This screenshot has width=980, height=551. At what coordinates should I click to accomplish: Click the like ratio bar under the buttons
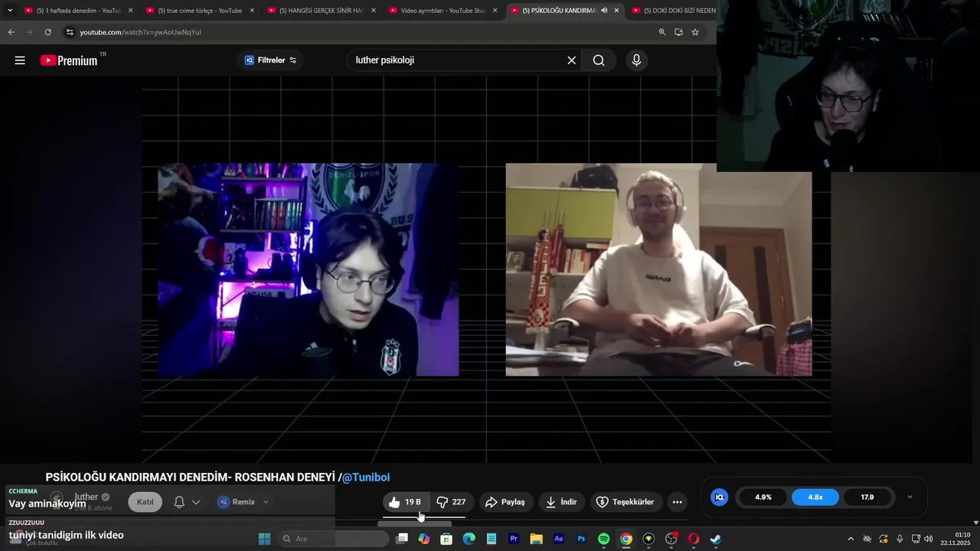tap(423, 518)
